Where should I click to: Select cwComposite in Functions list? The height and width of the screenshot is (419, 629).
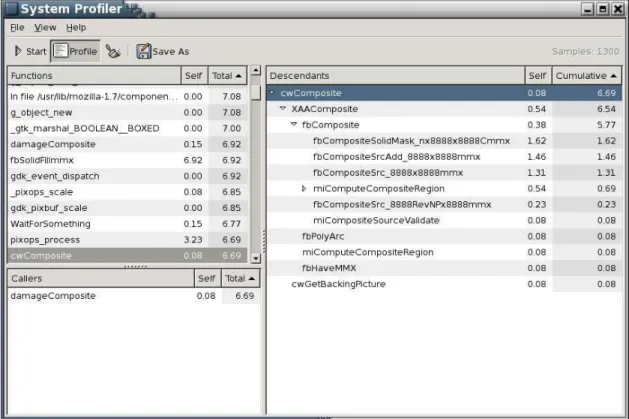pos(128,255)
